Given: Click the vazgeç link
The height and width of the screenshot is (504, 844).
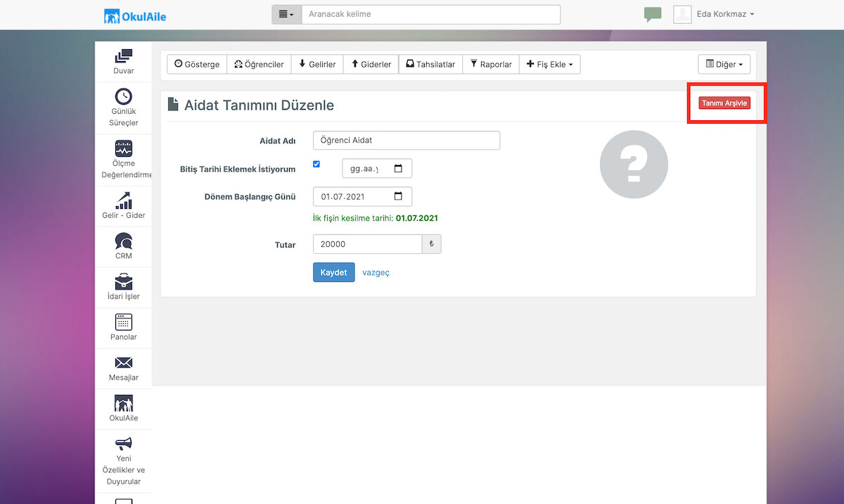Looking at the screenshot, I should click(376, 272).
